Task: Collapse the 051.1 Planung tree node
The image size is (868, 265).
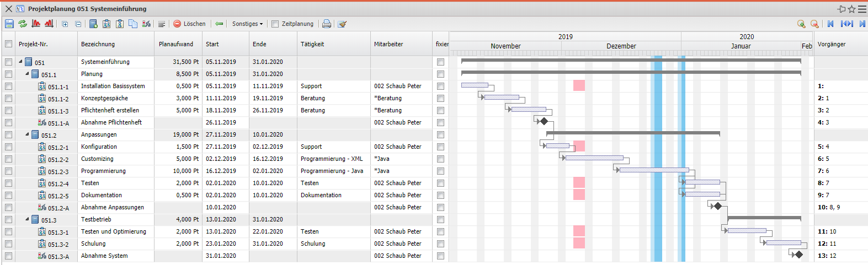Action: click(28, 74)
